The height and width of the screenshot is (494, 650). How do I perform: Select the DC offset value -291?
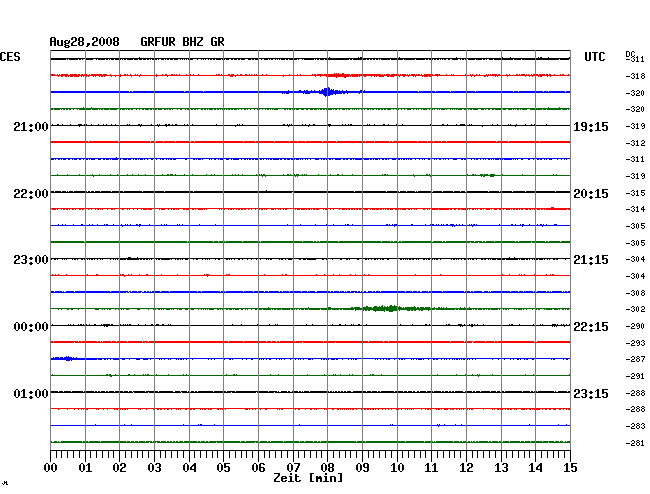click(x=635, y=376)
